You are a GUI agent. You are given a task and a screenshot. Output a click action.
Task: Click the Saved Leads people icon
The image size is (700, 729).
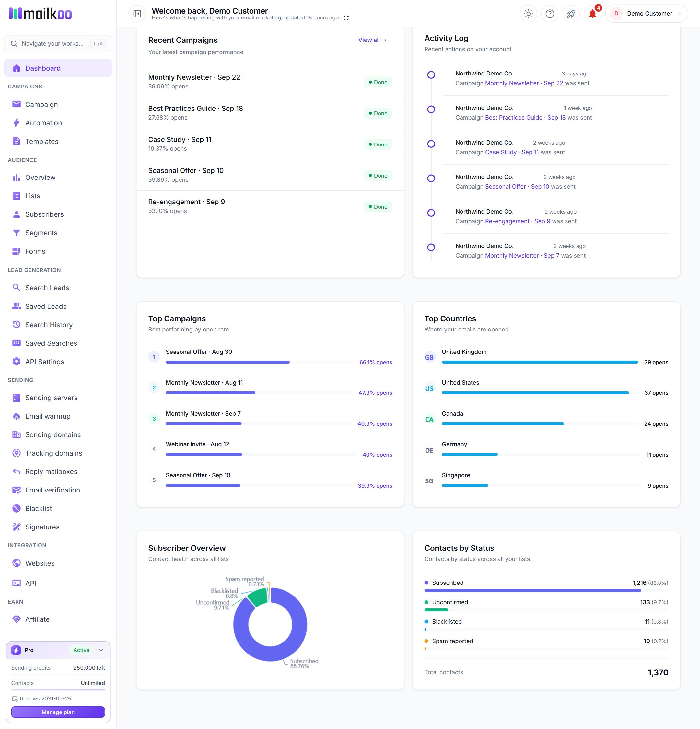coord(16,306)
